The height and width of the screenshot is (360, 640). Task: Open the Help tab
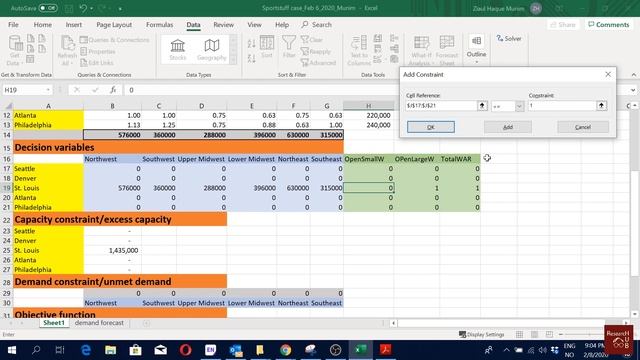point(282,25)
